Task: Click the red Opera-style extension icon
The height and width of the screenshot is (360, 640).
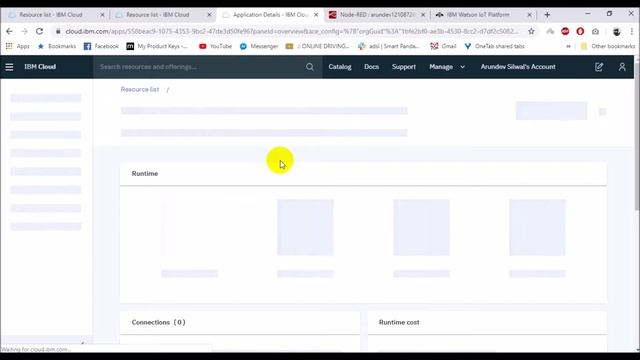Action: [x=580, y=31]
